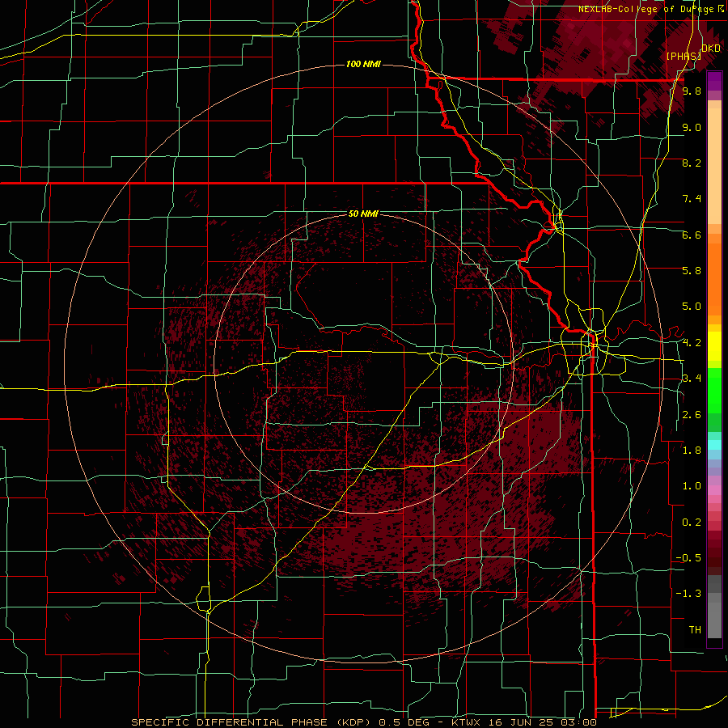This screenshot has height=728, width=728.
Task: Click the KDP 0.5 DEG KTWX caption
Action: pyautogui.click(x=363, y=722)
